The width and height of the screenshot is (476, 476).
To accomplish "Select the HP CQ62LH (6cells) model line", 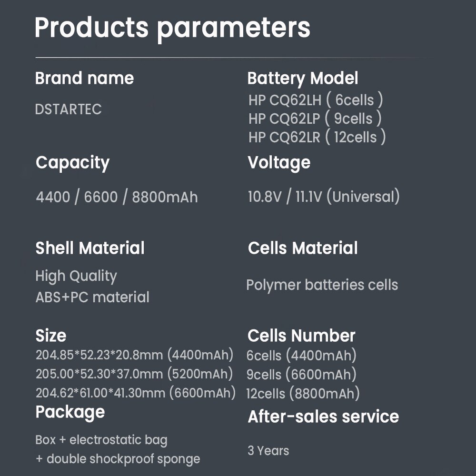I will [316, 100].
